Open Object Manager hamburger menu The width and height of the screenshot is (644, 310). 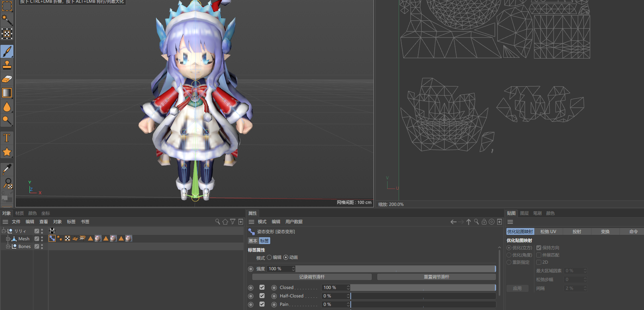(x=5, y=221)
